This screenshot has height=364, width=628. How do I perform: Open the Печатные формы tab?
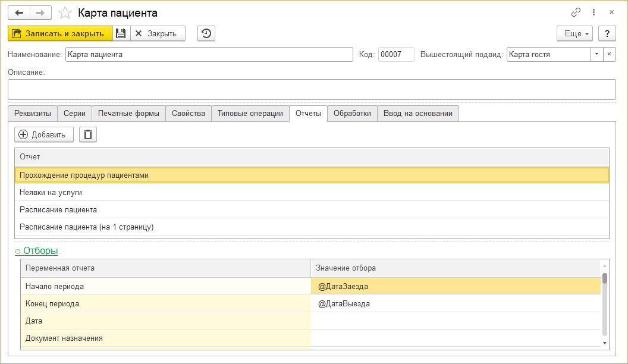coord(128,114)
